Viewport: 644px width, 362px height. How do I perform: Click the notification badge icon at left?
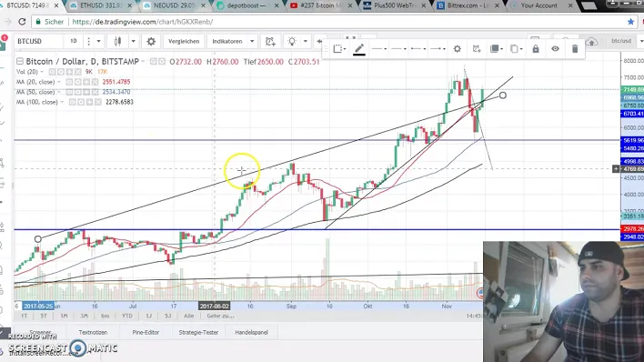click(4, 38)
